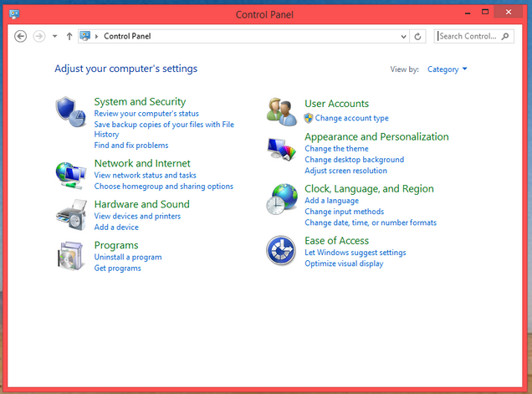Click Change account type

point(352,118)
